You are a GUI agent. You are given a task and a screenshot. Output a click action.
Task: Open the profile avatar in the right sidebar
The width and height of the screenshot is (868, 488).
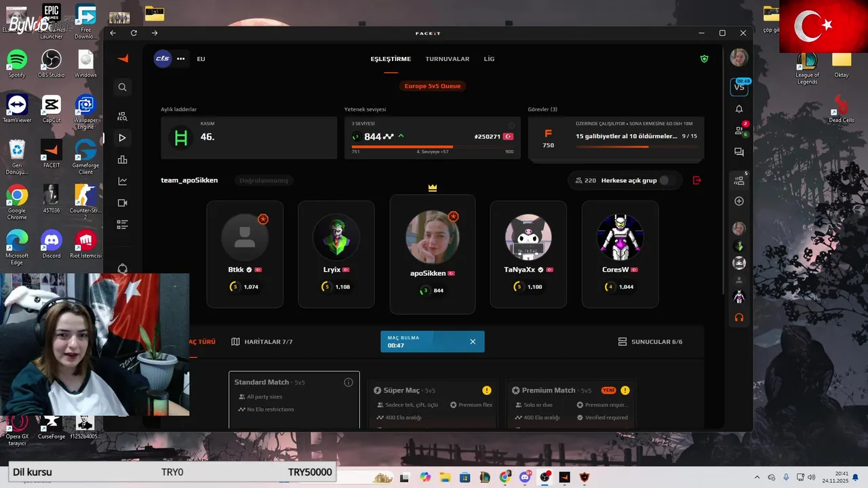pyautogui.click(x=738, y=58)
